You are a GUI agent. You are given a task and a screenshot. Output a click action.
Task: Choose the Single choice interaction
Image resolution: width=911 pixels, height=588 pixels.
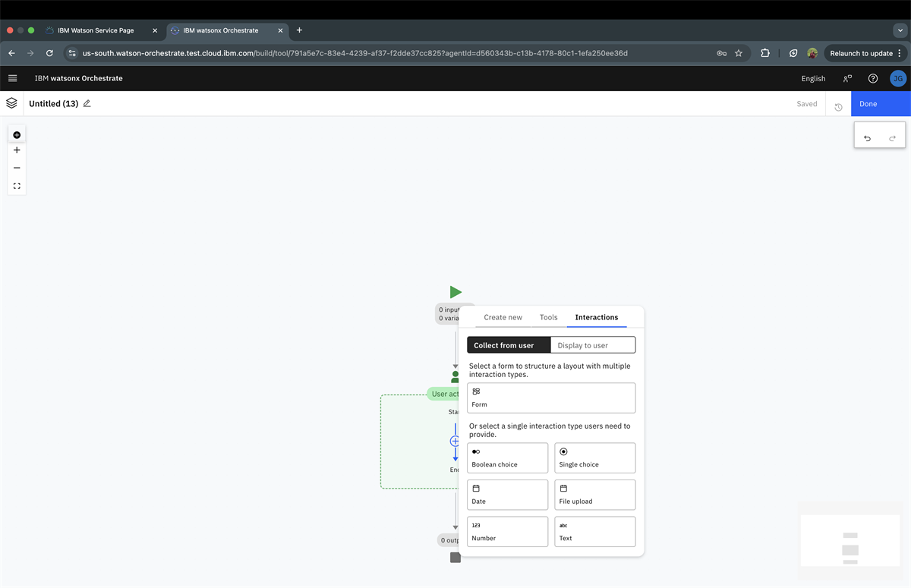[595, 458]
